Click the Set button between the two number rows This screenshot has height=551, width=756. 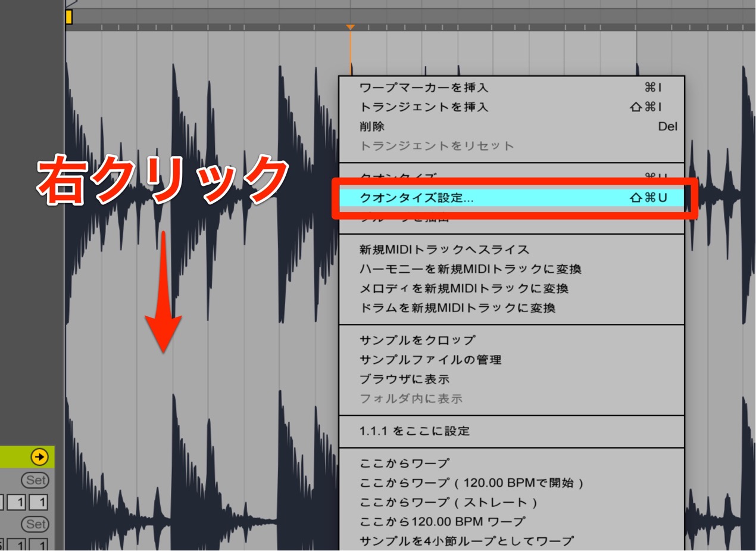[x=36, y=524]
